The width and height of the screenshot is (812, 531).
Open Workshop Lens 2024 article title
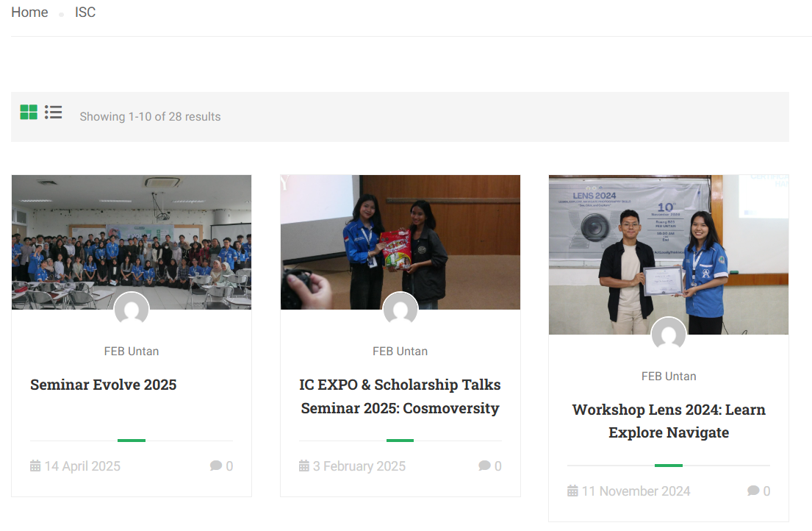point(669,421)
